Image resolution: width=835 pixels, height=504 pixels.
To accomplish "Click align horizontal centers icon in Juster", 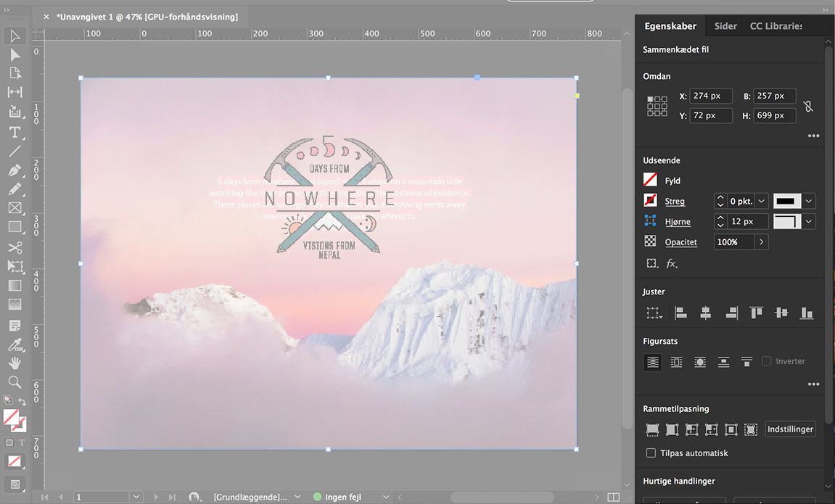I will (706, 313).
